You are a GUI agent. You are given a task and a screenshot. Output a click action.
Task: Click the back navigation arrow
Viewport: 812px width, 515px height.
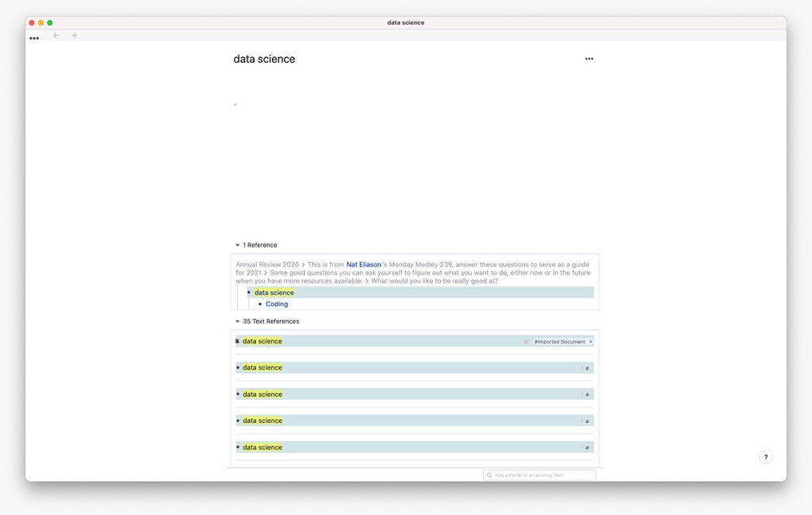[56, 36]
